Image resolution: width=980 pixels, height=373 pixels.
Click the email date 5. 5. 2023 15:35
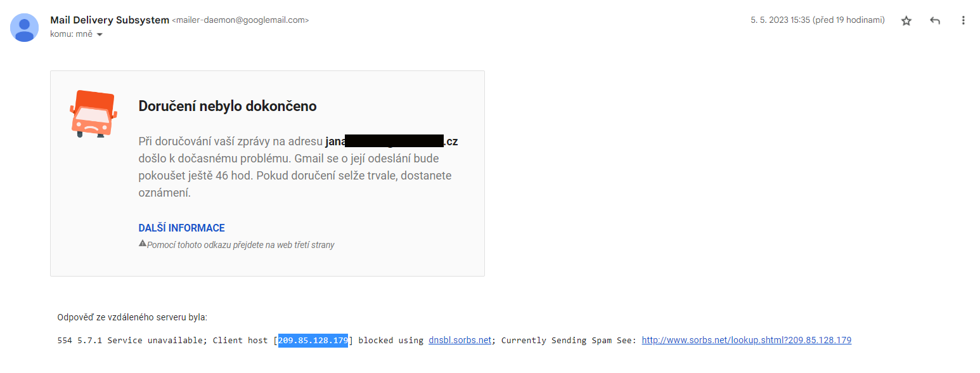(x=780, y=20)
